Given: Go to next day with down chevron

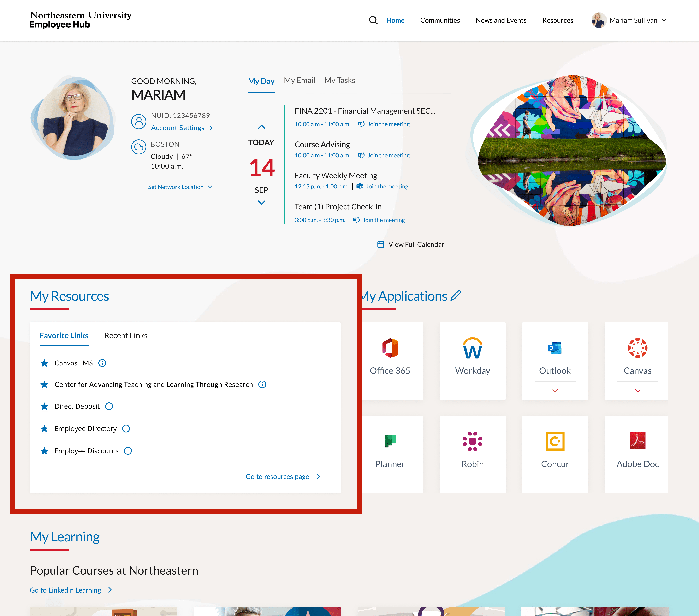Looking at the screenshot, I should 261,203.
